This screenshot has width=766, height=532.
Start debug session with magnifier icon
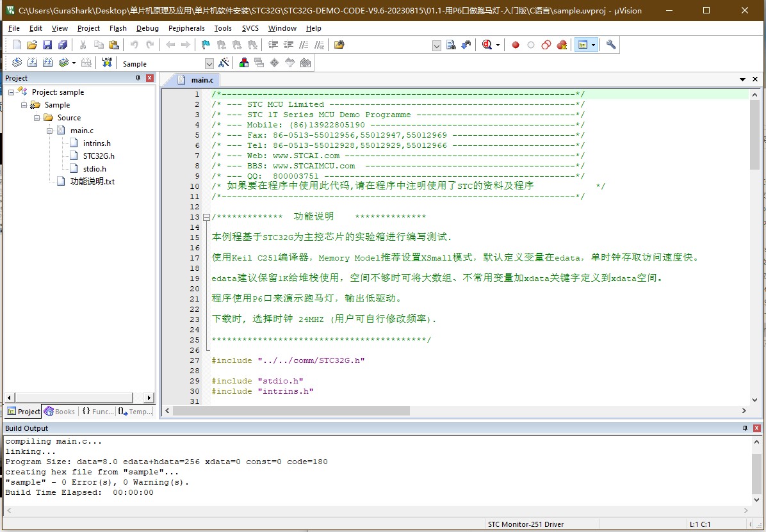(x=487, y=45)
